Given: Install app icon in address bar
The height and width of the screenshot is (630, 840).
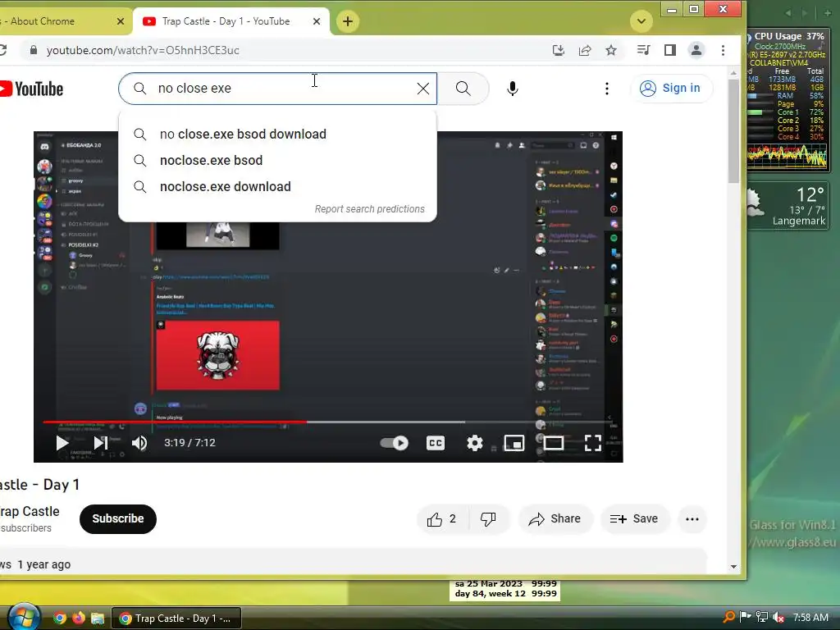Looking at the screenshot, I should click(558, 50).
